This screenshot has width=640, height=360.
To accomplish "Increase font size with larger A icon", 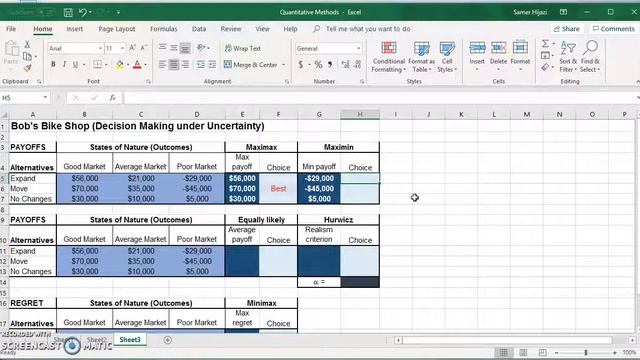I will coord(132,48).
